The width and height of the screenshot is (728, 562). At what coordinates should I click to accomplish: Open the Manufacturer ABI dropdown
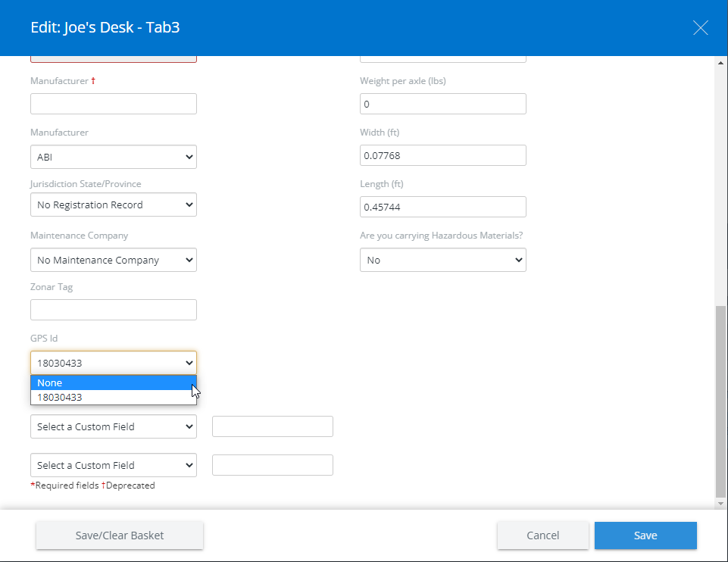pos(114,157)
